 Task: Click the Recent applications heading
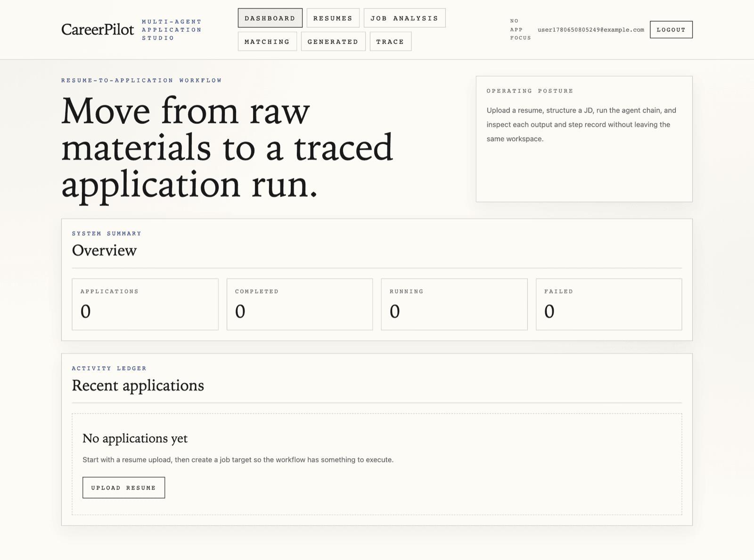[138, 385]
